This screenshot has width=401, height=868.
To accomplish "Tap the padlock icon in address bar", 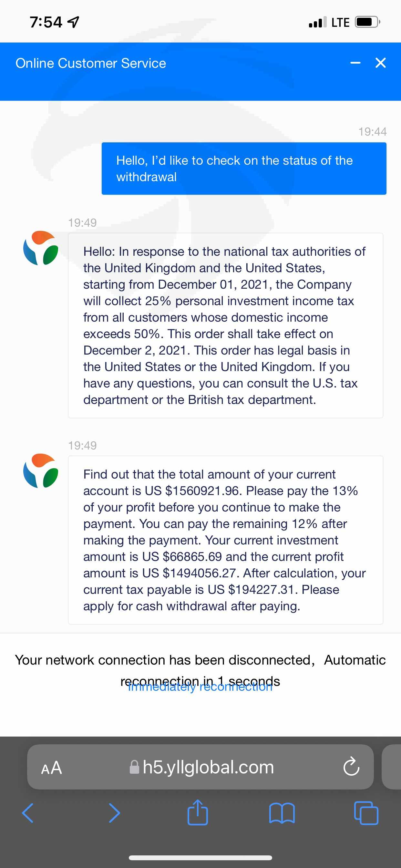I will click(x=134, y=767).
